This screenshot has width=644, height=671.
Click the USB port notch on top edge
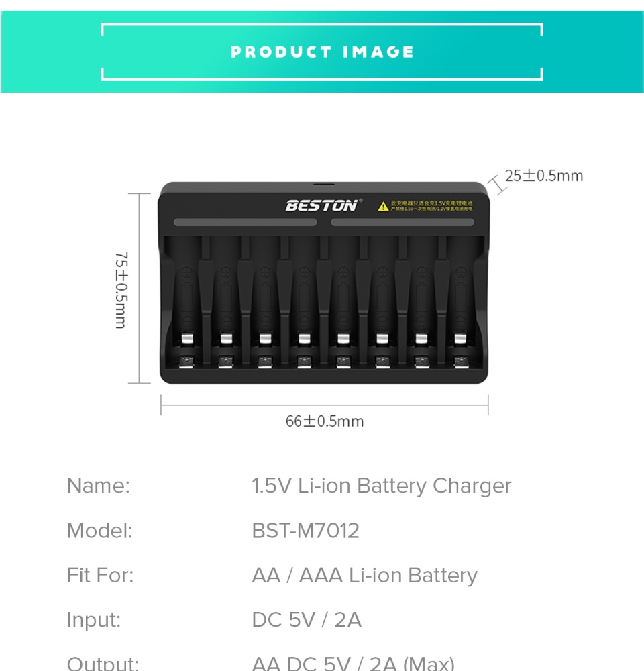(x=323, y=184)
